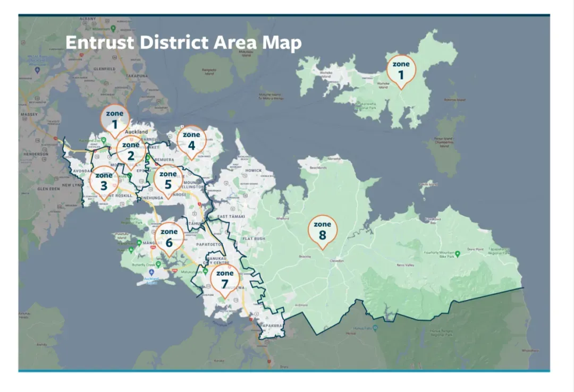Select the zone 3 map pin

click(104, 182)
